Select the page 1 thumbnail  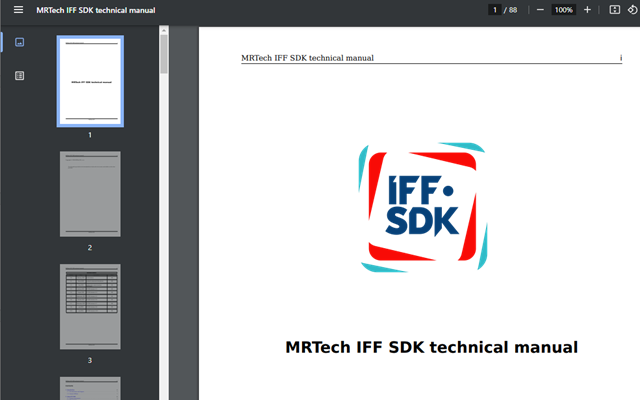tap(90, 81)
